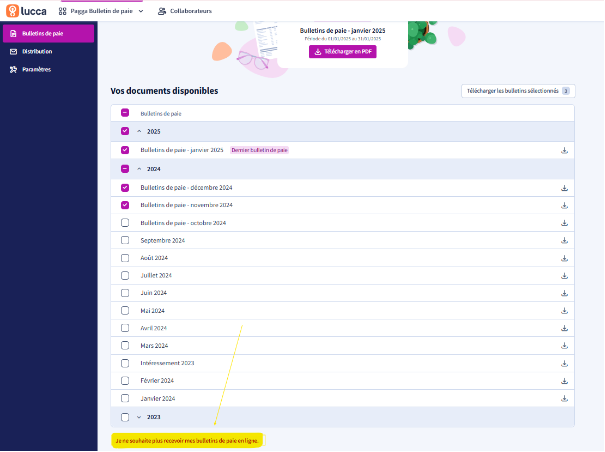Open Paramètres in the sidebar
Image resolution: width=605 pixels, height=452 pixels.
(36, 69)
